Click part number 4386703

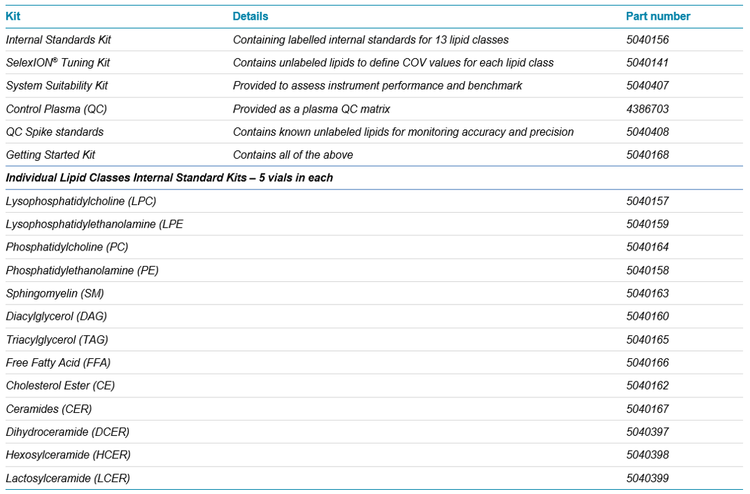(x=647, y=109)
